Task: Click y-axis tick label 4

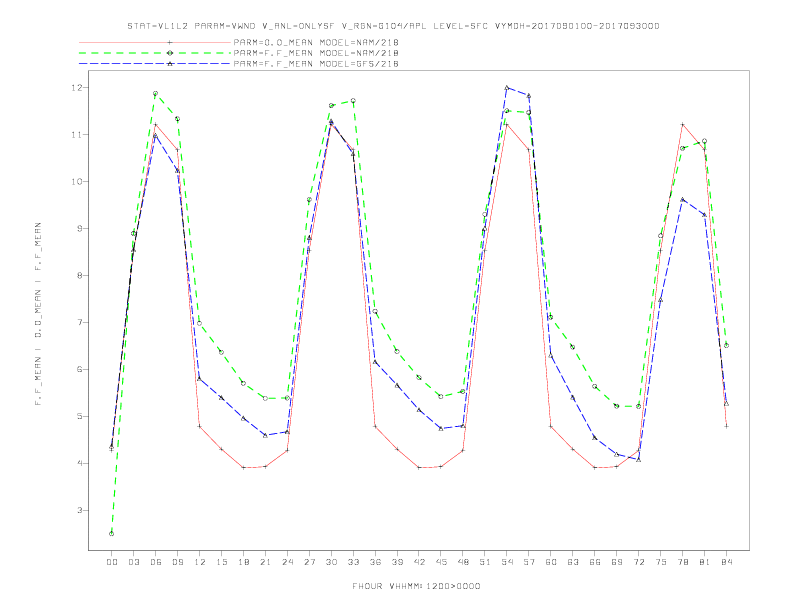Action: [79, 463]
